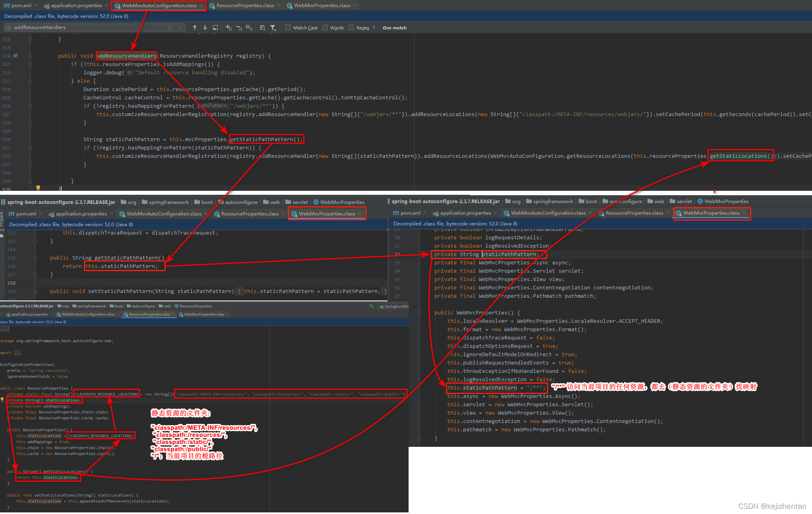Click the yellow lightbulb at line 536
The width and height of the screenshot is (812, 514).
point(38,188)
